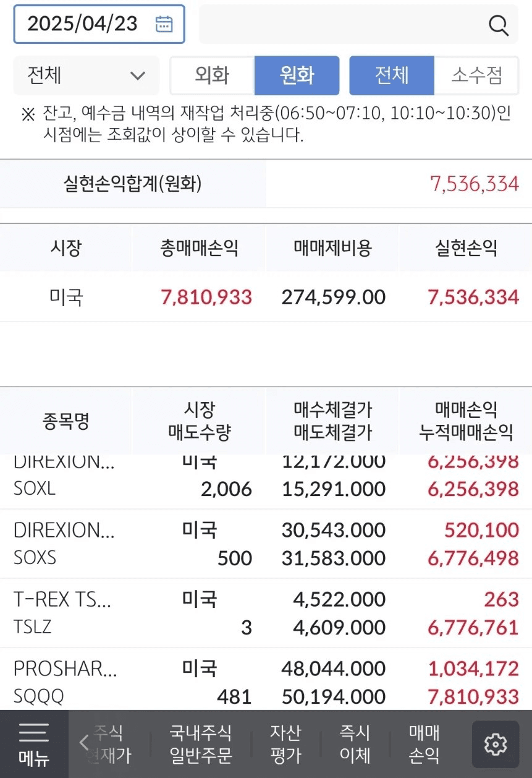532x778 pixels.
Task: Open 자산평가 bottom tab
Action: click(x=285, y=744)
